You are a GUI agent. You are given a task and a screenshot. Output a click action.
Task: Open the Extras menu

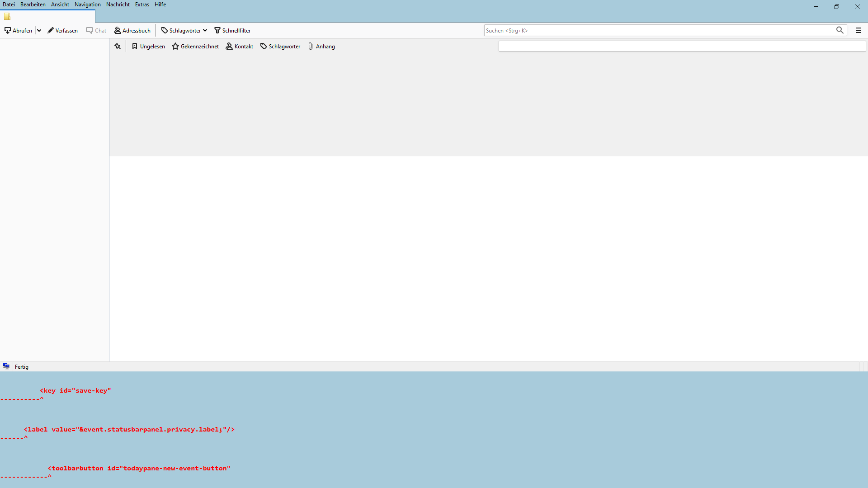tap(142, 5)
